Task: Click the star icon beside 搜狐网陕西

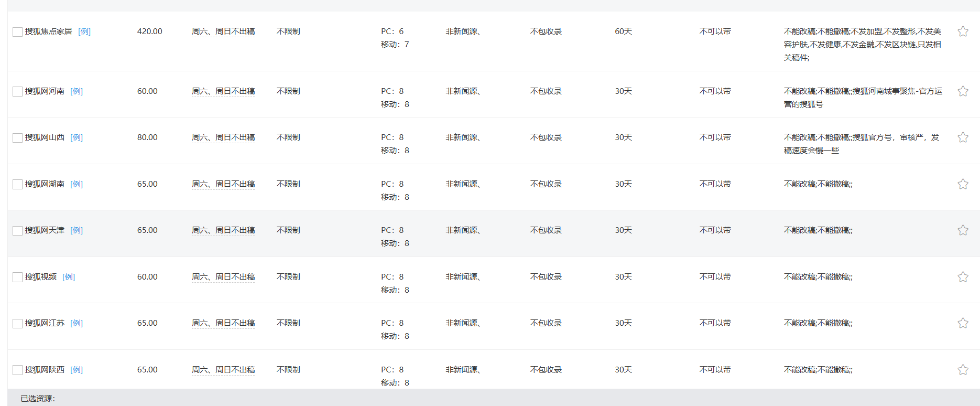Action: click(x=963, y=370)
